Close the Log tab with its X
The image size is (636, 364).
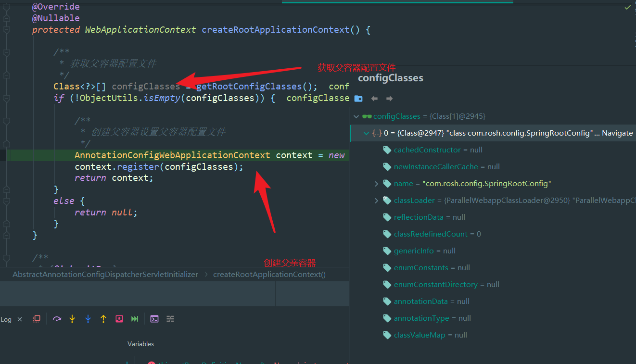point(20,319)
